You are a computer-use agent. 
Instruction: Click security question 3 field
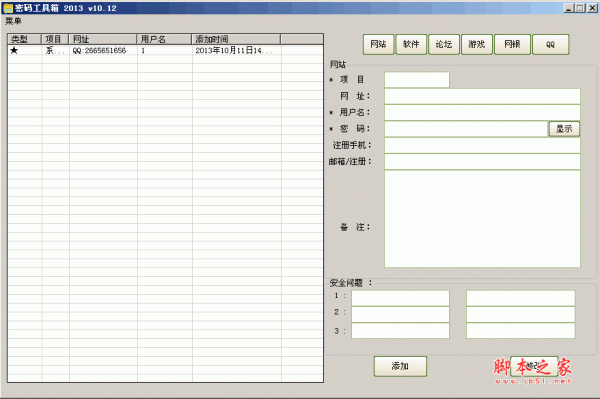point(400,331)
